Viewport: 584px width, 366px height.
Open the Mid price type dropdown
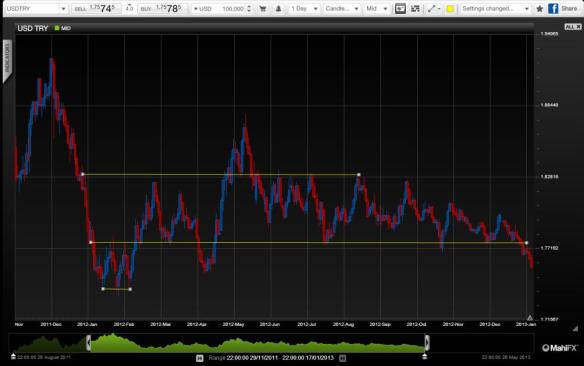[377, 9]
